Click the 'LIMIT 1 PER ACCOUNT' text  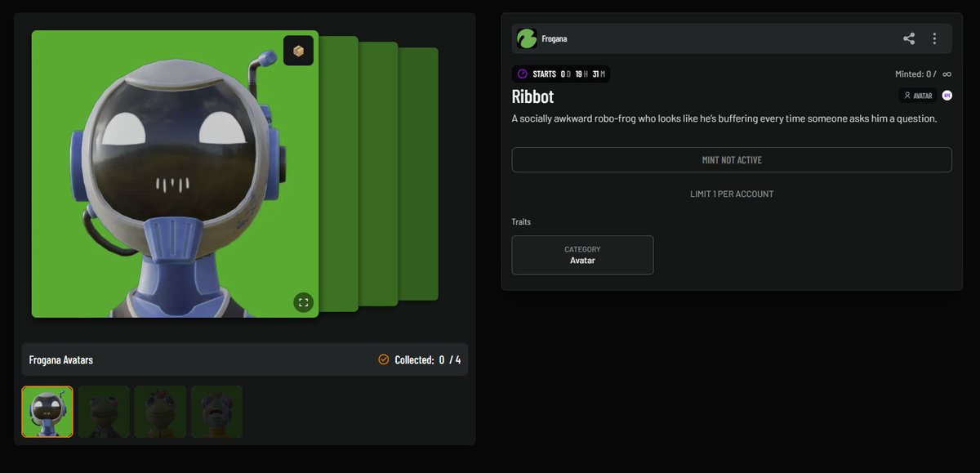tap(732, 194)
